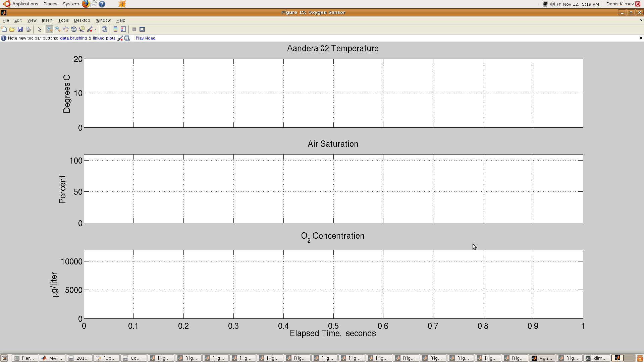
Task: Click the orange starburst panel launcher
Action: pos(122,4)
